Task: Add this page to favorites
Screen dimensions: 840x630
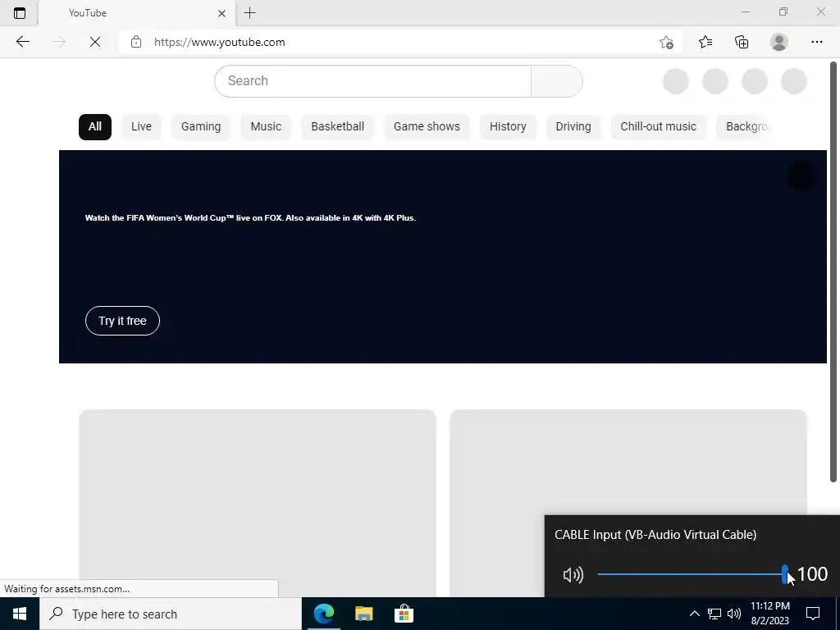Action: 666,42
